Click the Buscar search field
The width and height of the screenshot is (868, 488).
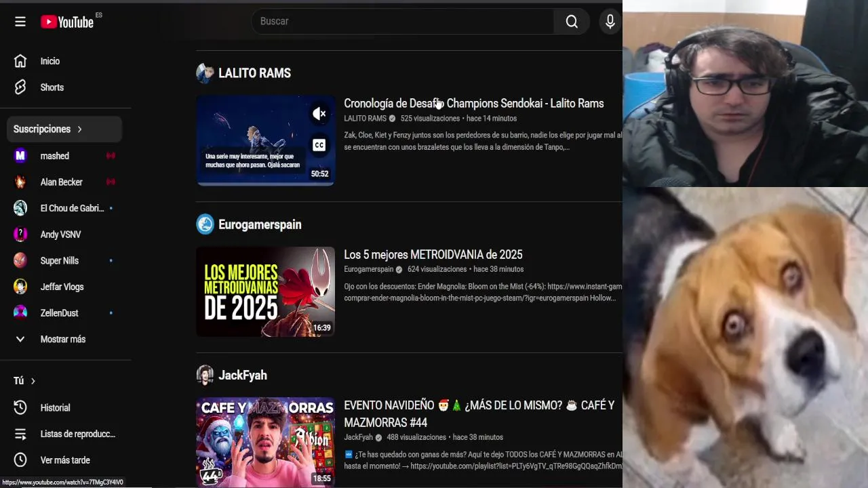[403, 22]
